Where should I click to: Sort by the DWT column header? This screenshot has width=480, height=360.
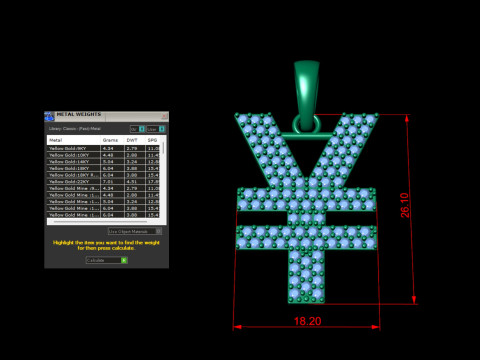pos(135,140)
